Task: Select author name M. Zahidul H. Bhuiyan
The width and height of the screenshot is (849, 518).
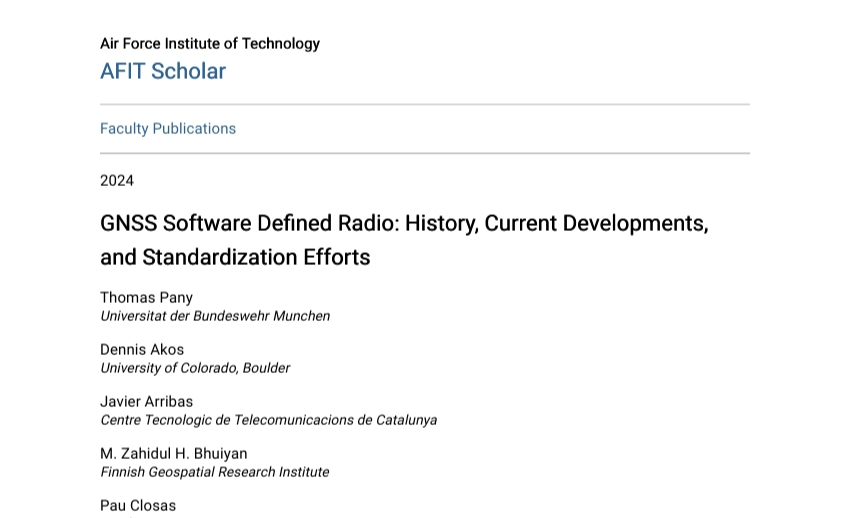Action: 174,454
